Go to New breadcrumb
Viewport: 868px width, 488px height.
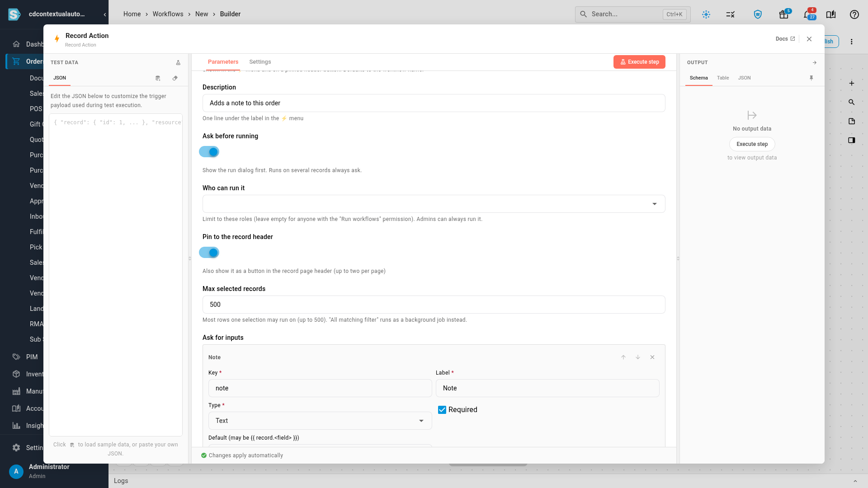pos(202,14)
